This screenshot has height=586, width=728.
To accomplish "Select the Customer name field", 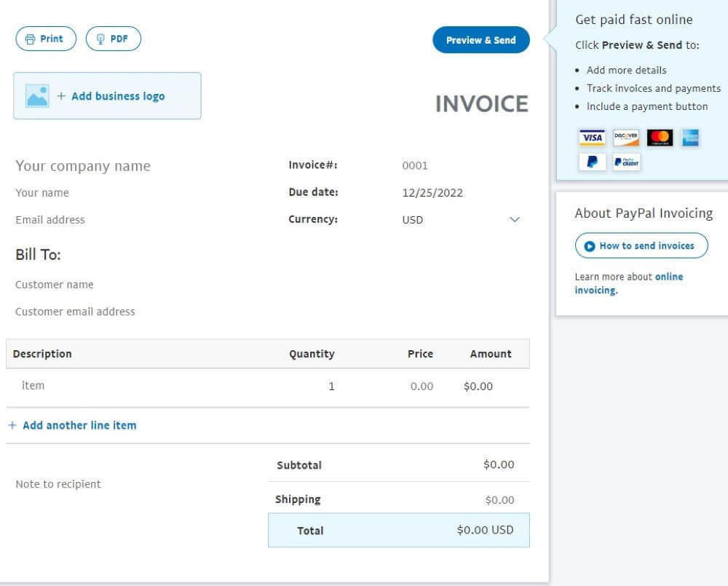I will (54, 284).
